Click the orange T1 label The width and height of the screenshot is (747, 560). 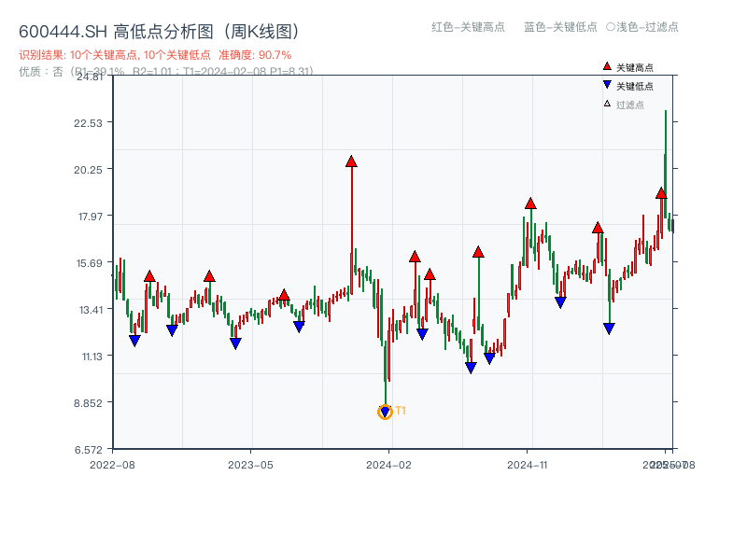tap(401, 411)
